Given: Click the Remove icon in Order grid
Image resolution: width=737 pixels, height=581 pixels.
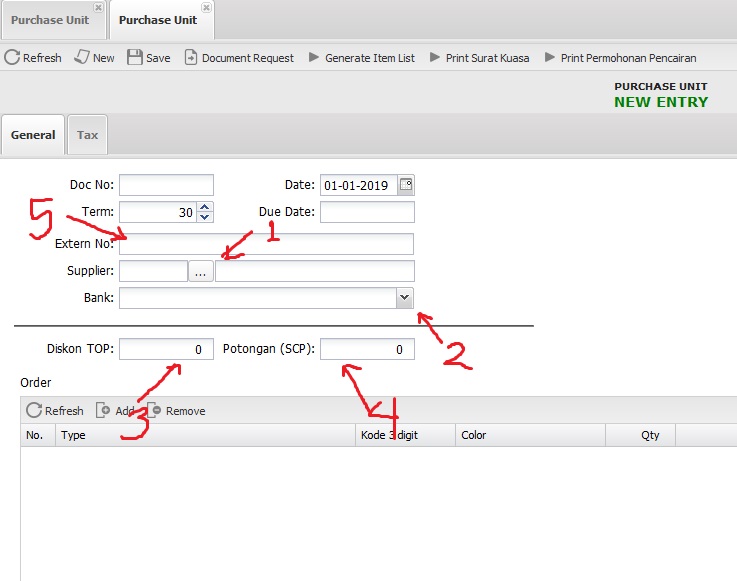Looking at the screenshot, I should click(157, 411).
